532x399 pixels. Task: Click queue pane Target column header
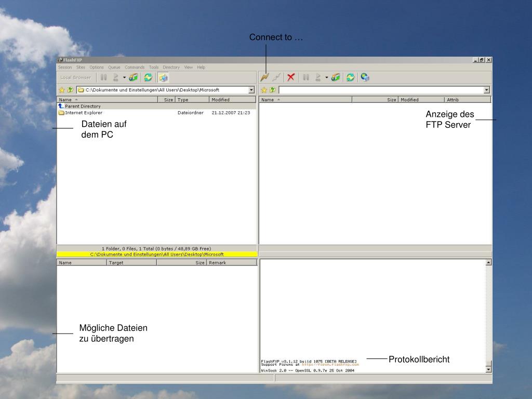click(131, 262)
